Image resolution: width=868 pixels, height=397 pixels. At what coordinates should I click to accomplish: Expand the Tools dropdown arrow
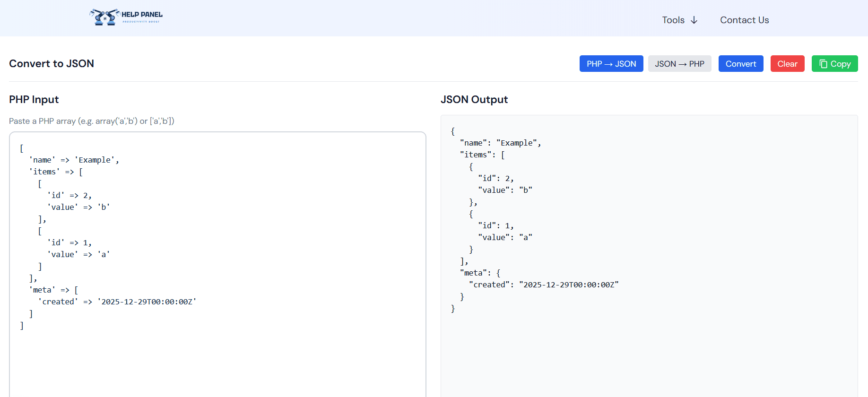click(x=694, y=20)
